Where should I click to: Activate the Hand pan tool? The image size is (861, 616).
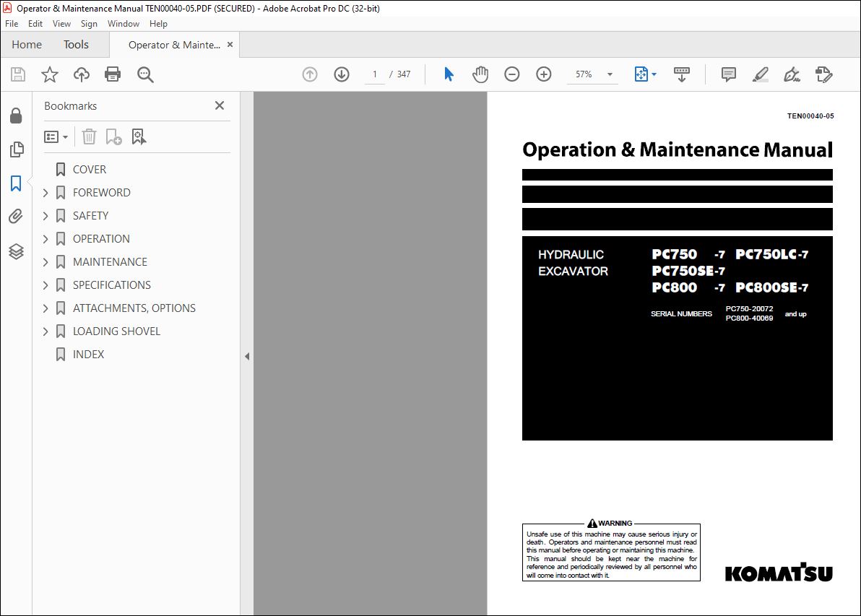(x=480, y=74)
